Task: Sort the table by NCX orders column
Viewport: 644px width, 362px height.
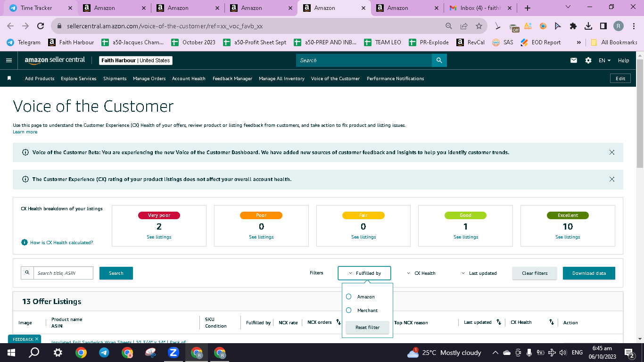Action: pos(338,322)
